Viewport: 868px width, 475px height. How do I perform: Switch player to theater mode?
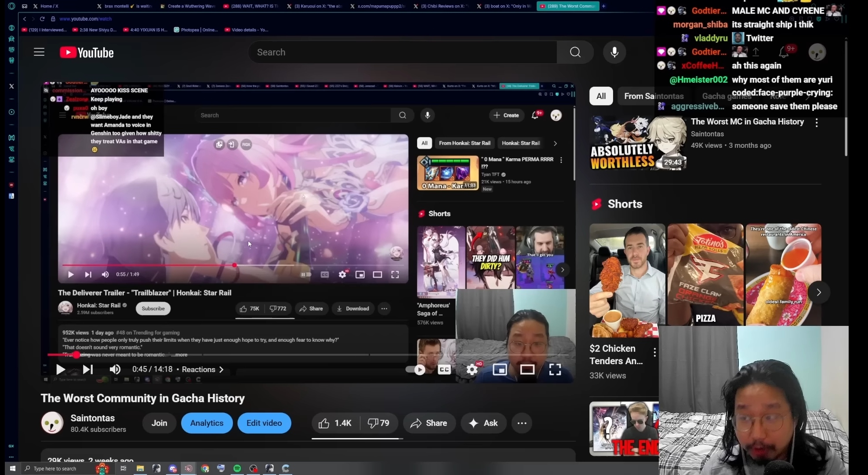(527, 369)
